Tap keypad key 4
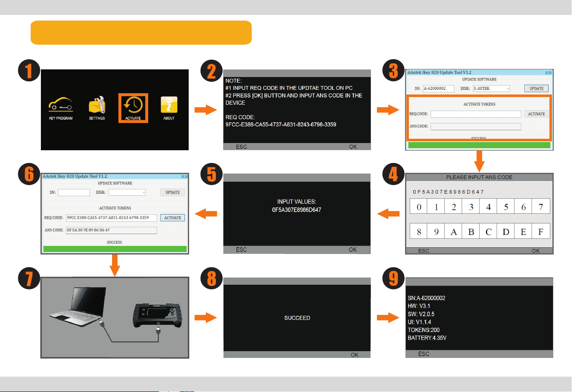This screenshot has width=572, height=392. click(489, 206)
